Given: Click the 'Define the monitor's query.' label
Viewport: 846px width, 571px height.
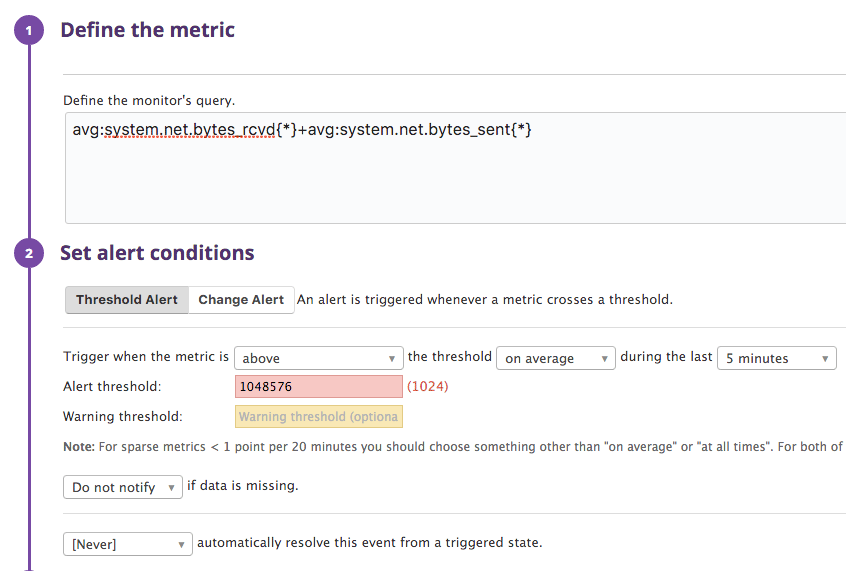Looking at the screenshot, I should 149,101.
